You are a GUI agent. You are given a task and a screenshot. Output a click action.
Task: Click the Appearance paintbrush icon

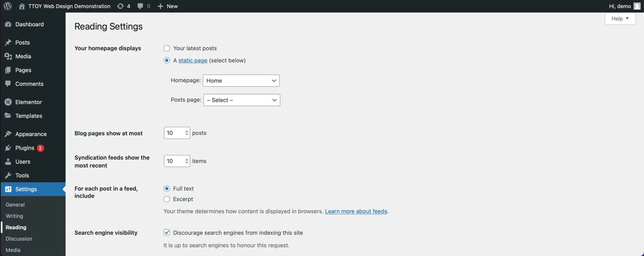(x=8, y=134)
